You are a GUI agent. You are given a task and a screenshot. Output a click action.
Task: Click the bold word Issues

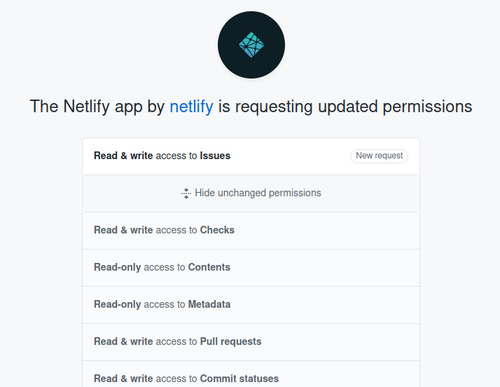point(215,156)
